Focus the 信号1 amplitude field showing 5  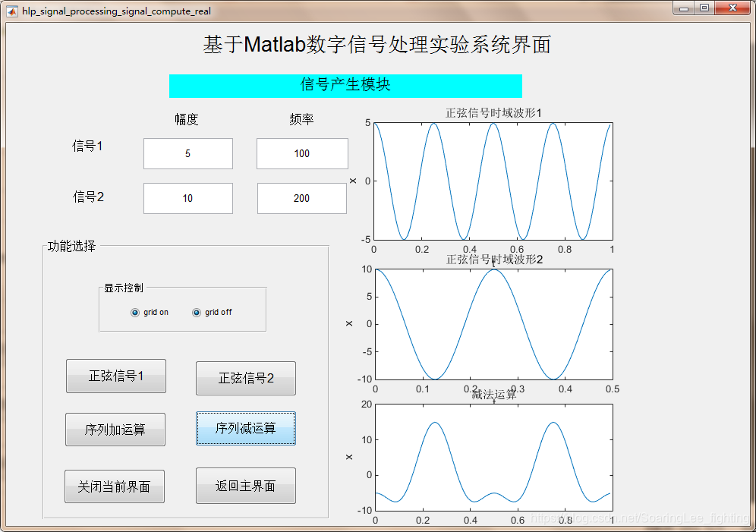pos(188,154)
